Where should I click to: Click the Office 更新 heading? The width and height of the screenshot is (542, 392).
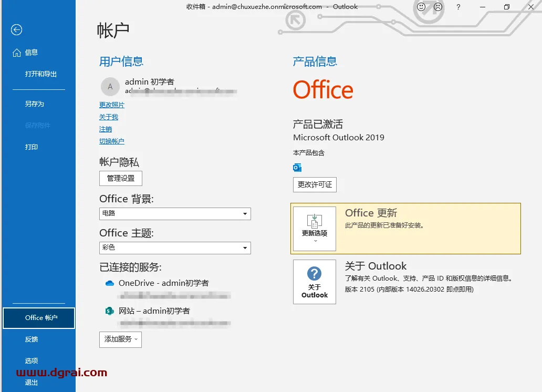pyautogui.click(x=371, y=213)
